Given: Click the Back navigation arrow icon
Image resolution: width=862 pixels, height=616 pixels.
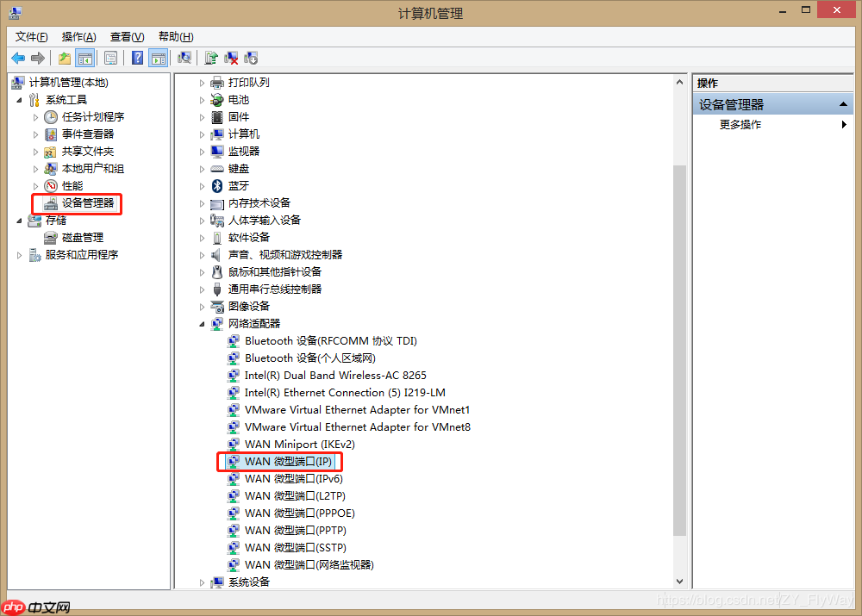Looking at the screenshot, I should [x=19, y=57].
